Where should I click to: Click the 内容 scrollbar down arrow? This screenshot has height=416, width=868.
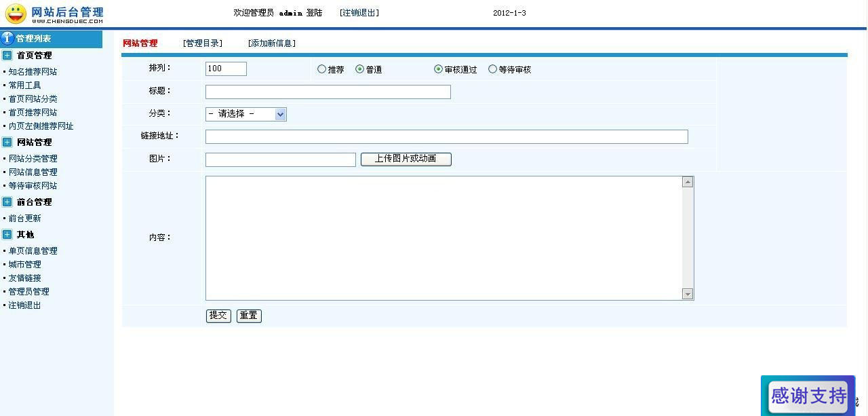(x=688, y=294)
